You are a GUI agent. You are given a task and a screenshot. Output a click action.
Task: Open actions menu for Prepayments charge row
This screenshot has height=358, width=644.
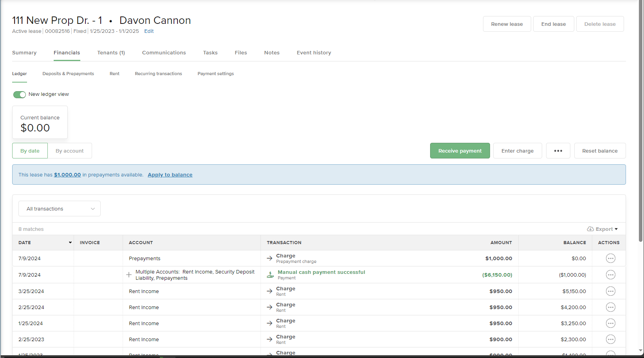tap(610, 258)
